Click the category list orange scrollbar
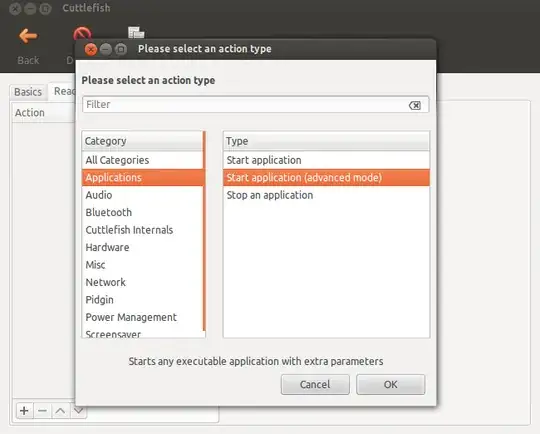 [x=204, y=231]
